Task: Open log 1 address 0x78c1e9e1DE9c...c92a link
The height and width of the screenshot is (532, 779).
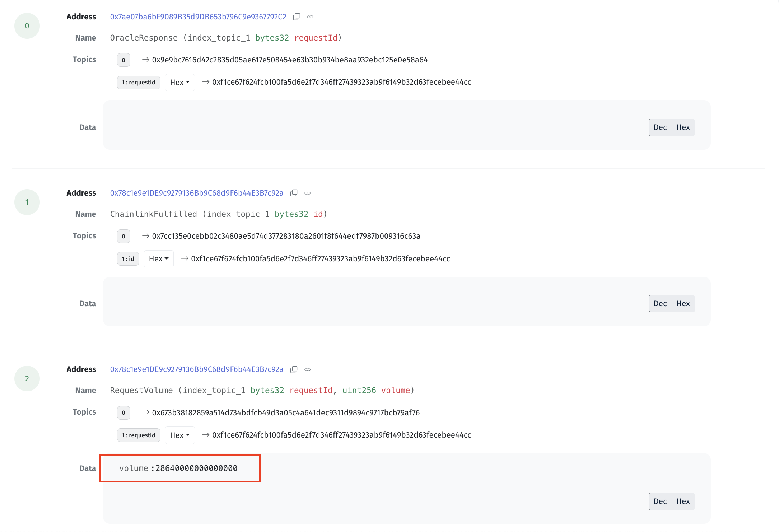Action: click(197, 193)
